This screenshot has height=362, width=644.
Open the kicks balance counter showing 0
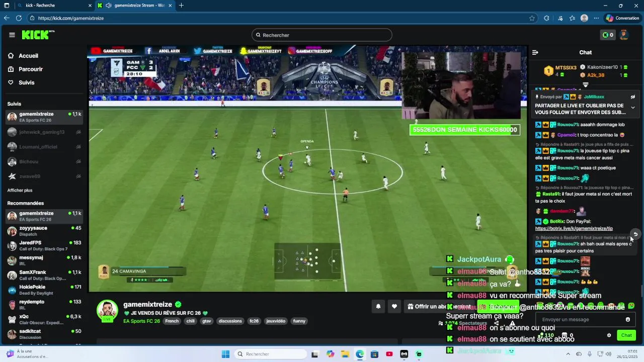608,35
